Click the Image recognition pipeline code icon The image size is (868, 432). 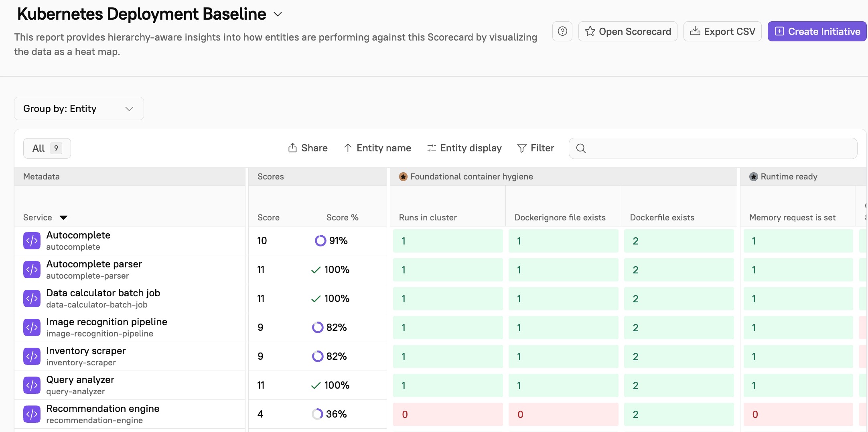[x=32, y=327]
